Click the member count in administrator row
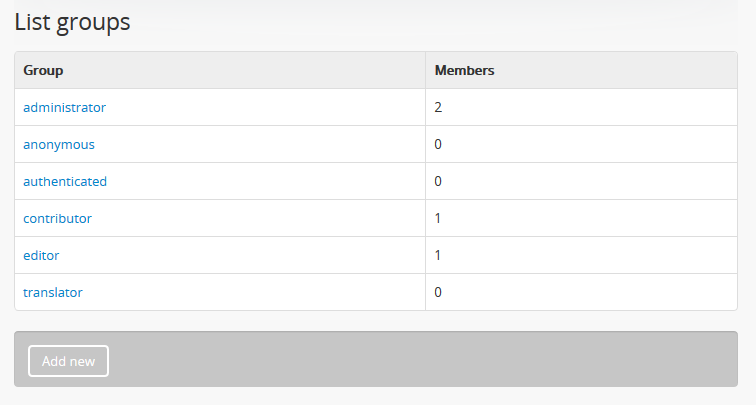This screenshot has width=756, height=405. (438, 107)
